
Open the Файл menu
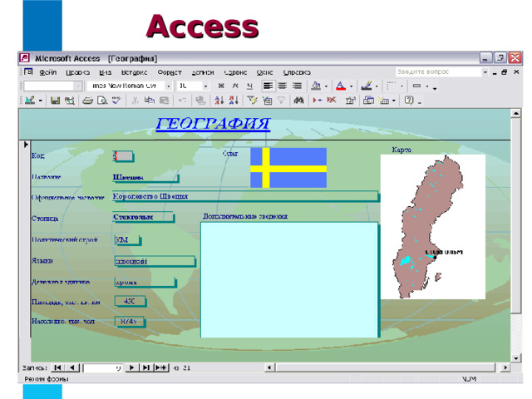tap(48, 72)
